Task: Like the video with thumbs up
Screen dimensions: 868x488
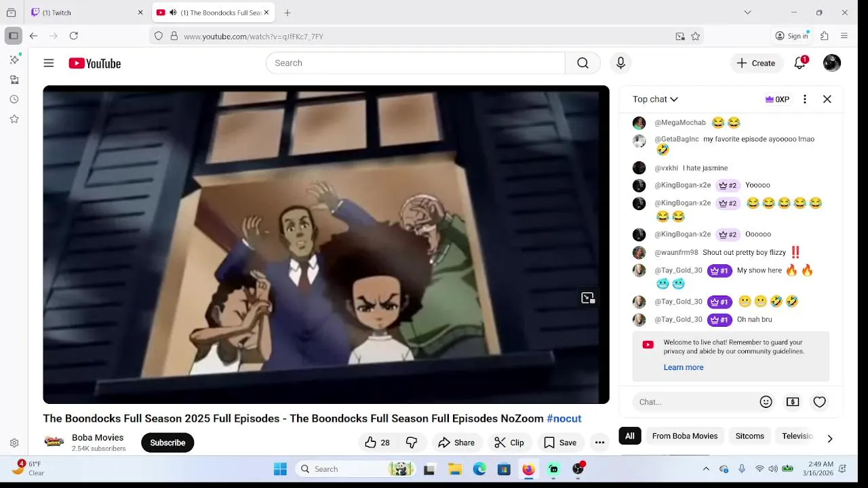Action: (377, 443)
